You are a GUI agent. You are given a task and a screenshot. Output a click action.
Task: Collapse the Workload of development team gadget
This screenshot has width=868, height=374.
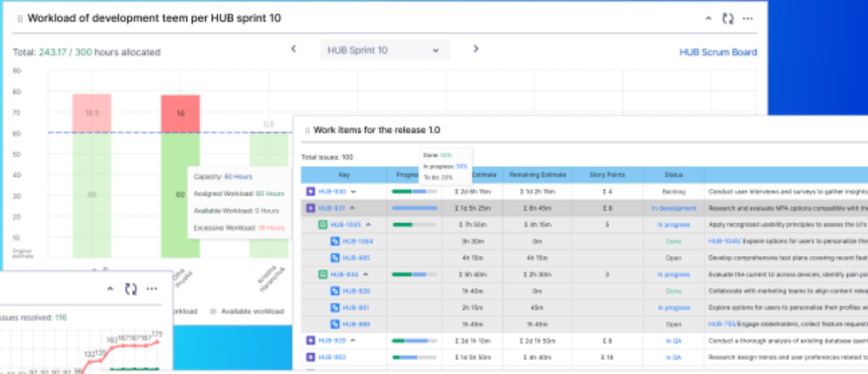708,19
